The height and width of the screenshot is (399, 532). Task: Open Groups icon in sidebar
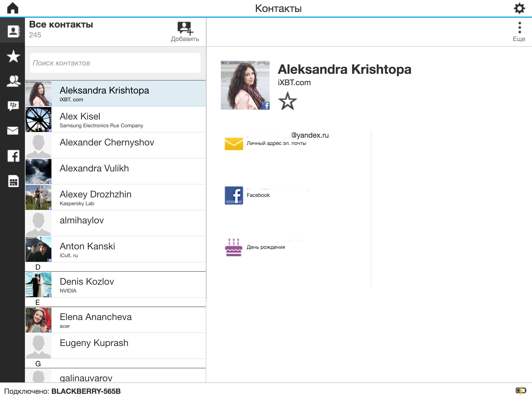(13, 81)
